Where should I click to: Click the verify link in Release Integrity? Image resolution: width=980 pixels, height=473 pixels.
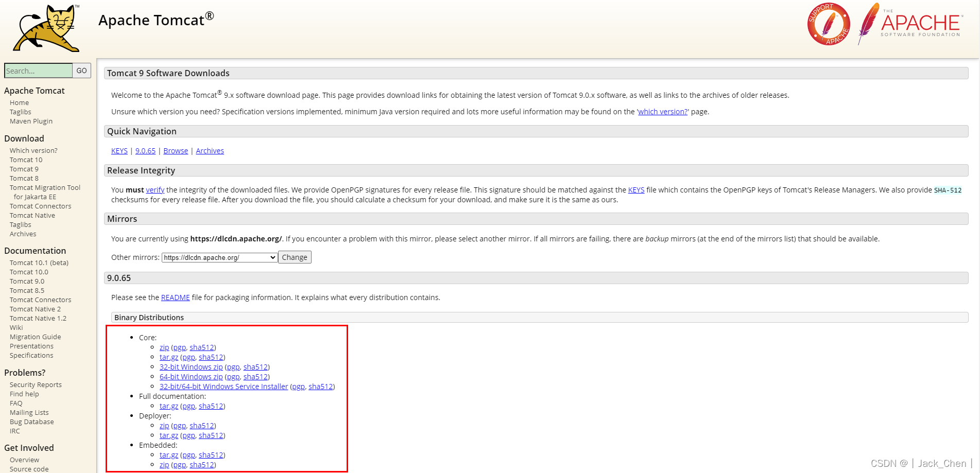pos(155,190)
